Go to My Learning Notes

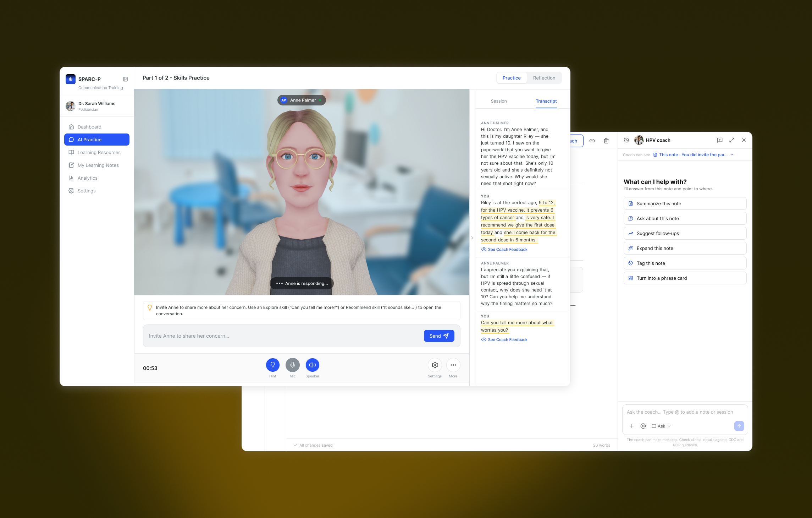96,165
